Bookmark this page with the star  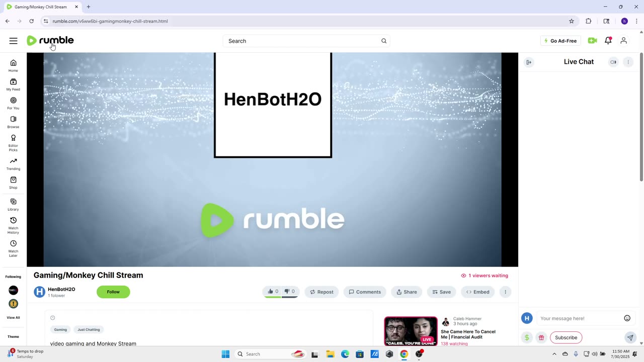pyautogui.click(x=572, y=21)
